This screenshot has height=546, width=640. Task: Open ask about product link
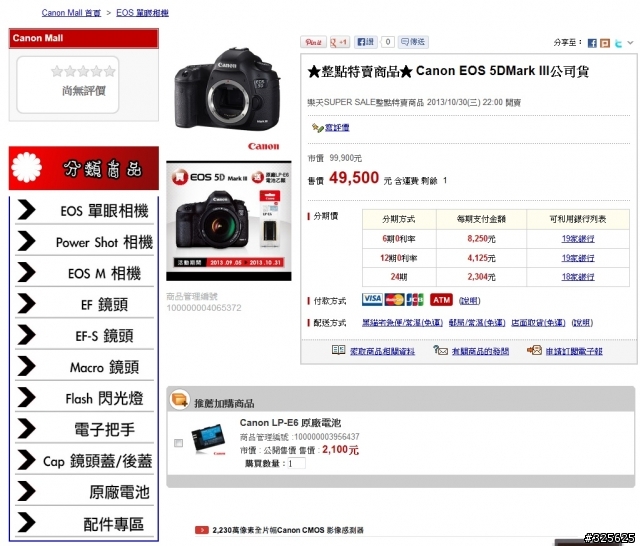pos(480,351)
